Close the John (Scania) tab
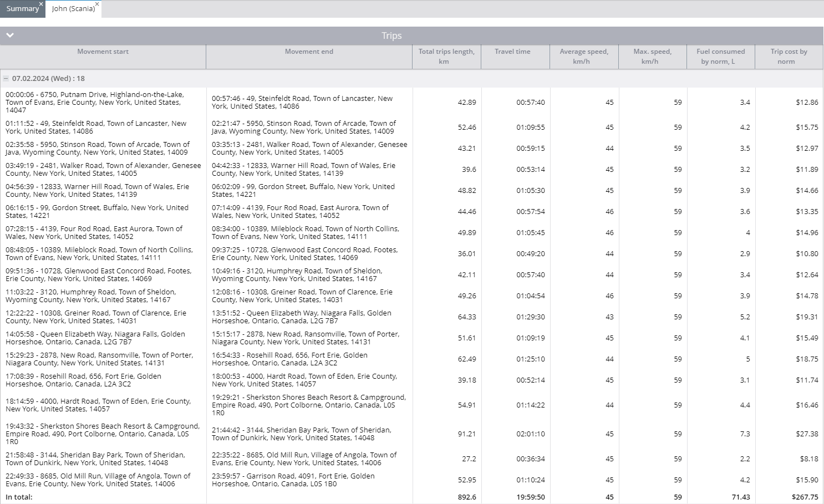 click(x=97, y=4)
